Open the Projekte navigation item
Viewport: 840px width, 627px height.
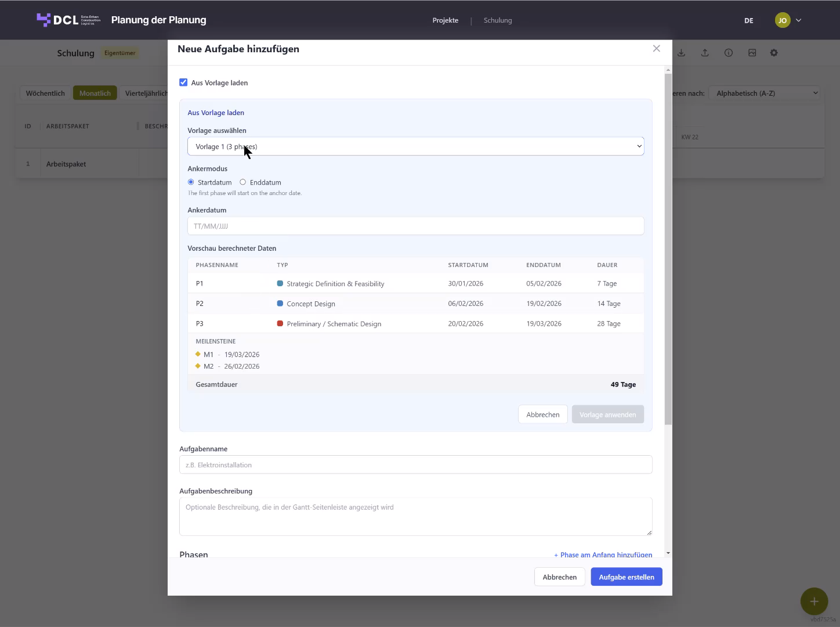pos(446,20)
